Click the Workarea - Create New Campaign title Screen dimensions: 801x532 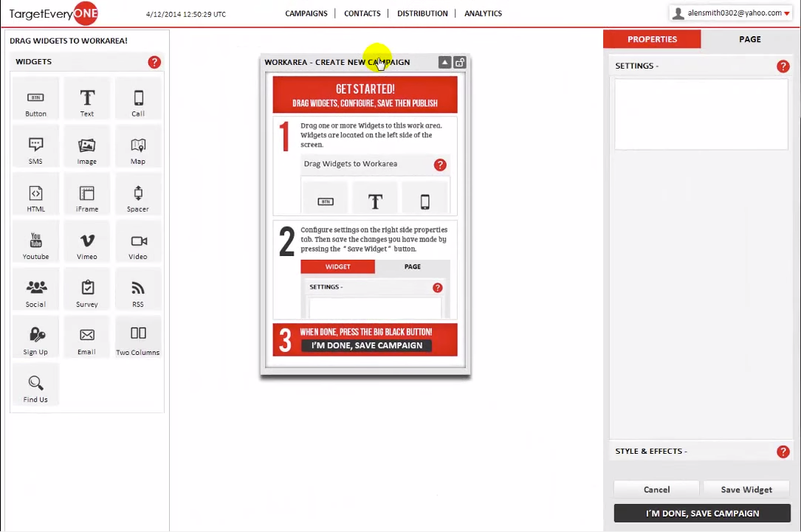pos(337,62)
